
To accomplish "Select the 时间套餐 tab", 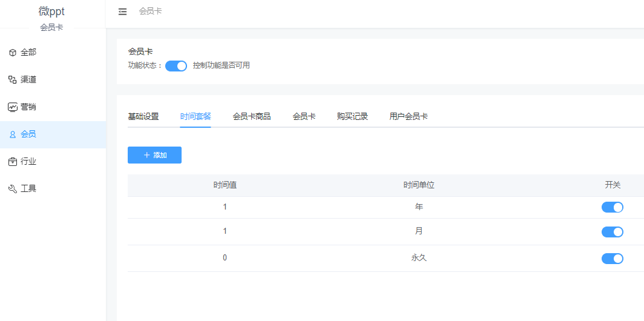I will pos(195,116).
